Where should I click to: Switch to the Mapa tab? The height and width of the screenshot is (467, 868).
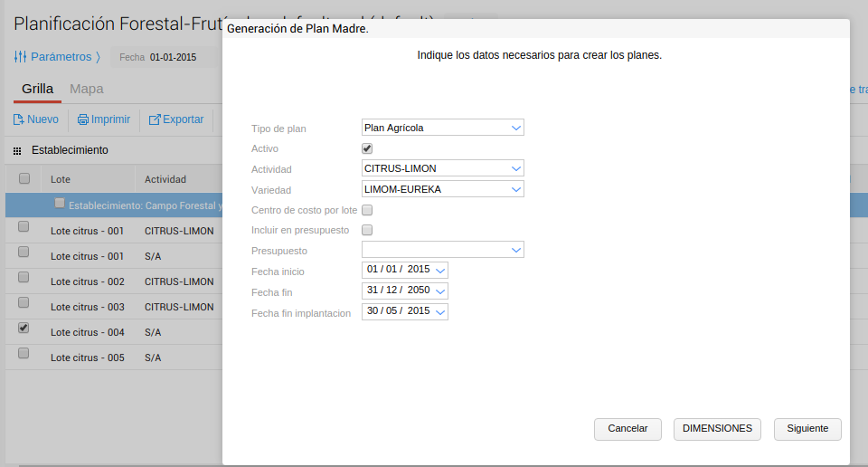[87, 89]
